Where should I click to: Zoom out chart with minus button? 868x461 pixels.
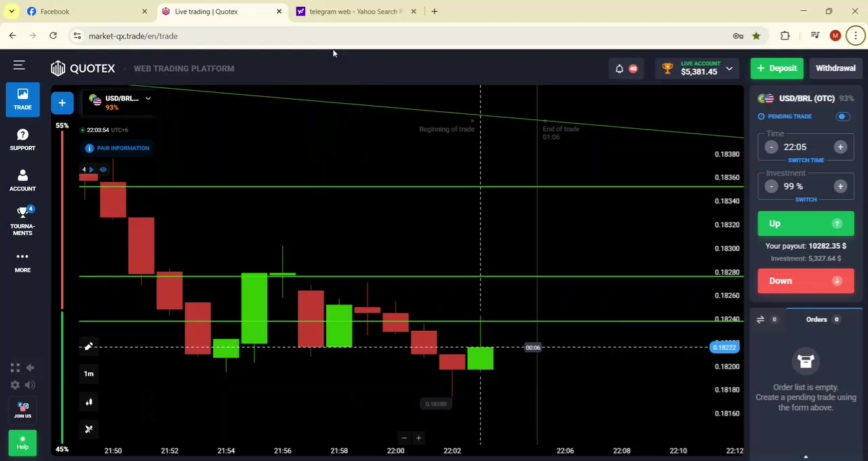(x=403, y=438)
